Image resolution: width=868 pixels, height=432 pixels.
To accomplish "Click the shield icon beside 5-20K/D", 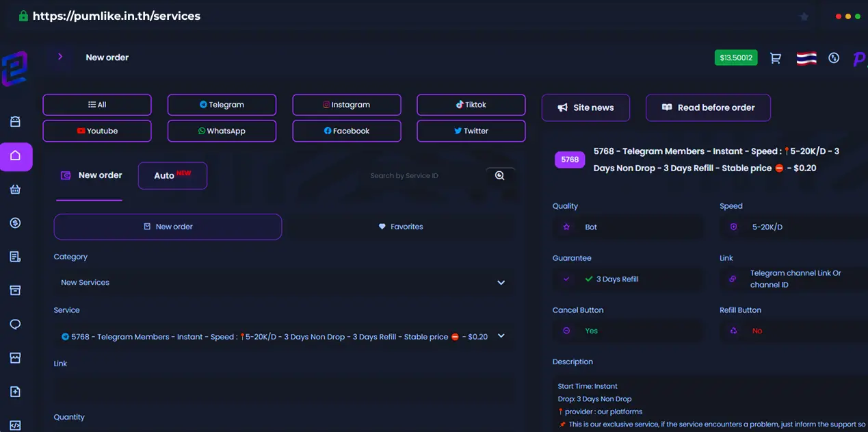I will click(733, 227).
